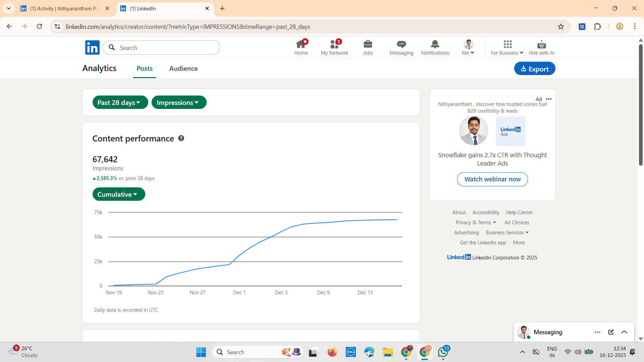The height and width of the screenshot is (362, 644).
Task: Open messaging panel three-dot options
Action: (x=597, y=332)
